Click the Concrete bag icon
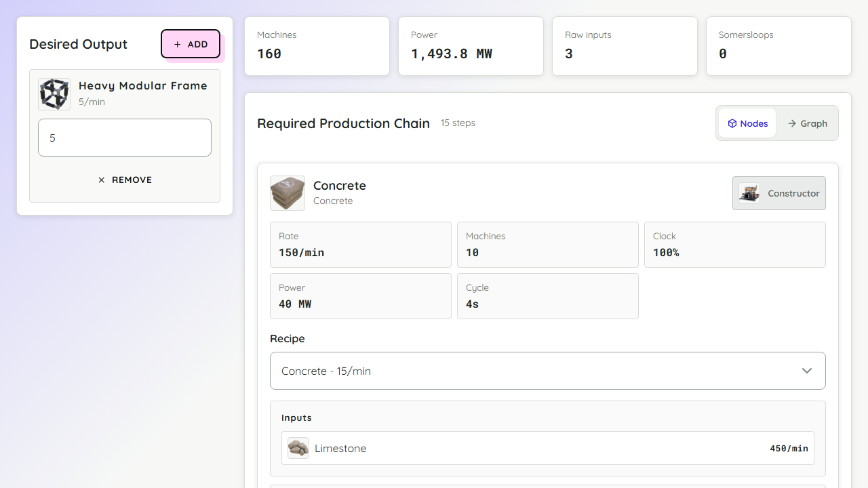 point(288,193)
